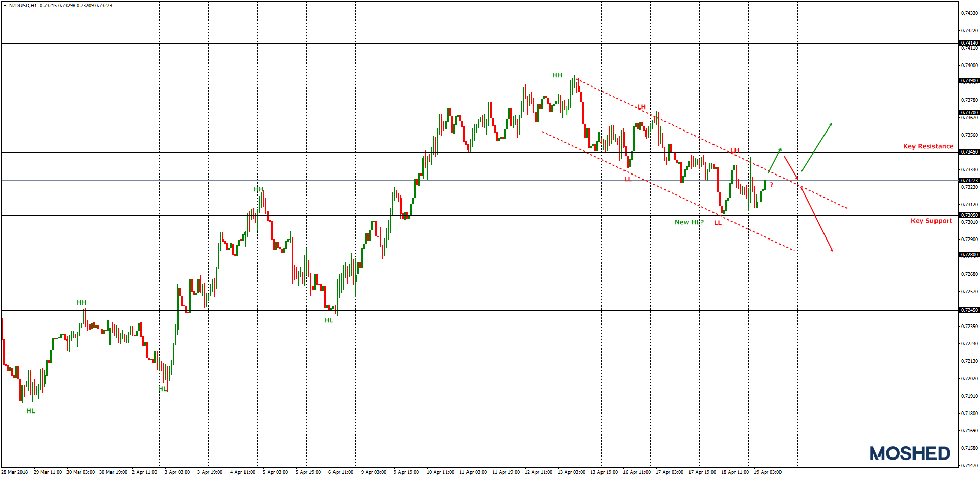This screenshot has width=980, height=478.
Task: Select the large green bullish projection arrow
Action: (817, 147)
